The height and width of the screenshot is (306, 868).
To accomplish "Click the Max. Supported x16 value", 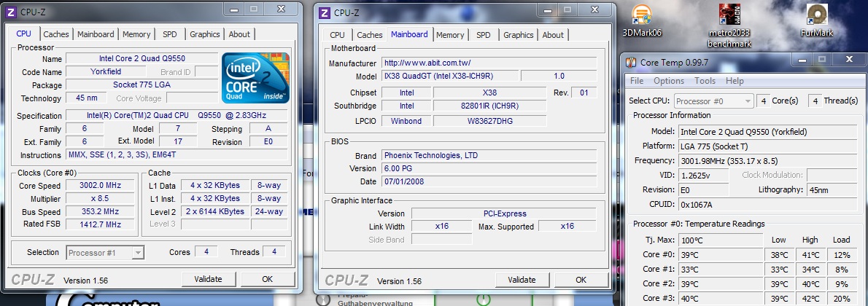I will click(x=567, y=227).
